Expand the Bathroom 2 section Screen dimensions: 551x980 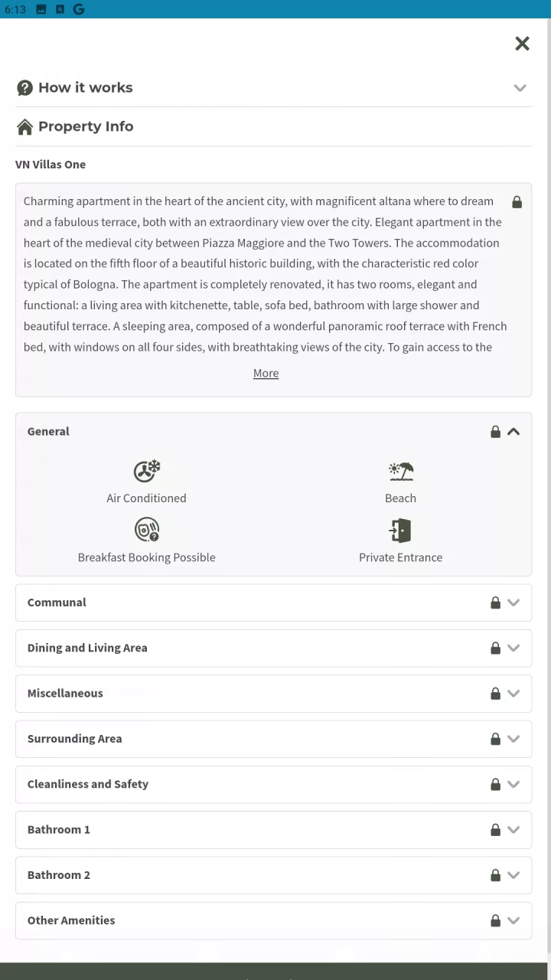click(274, 875)
